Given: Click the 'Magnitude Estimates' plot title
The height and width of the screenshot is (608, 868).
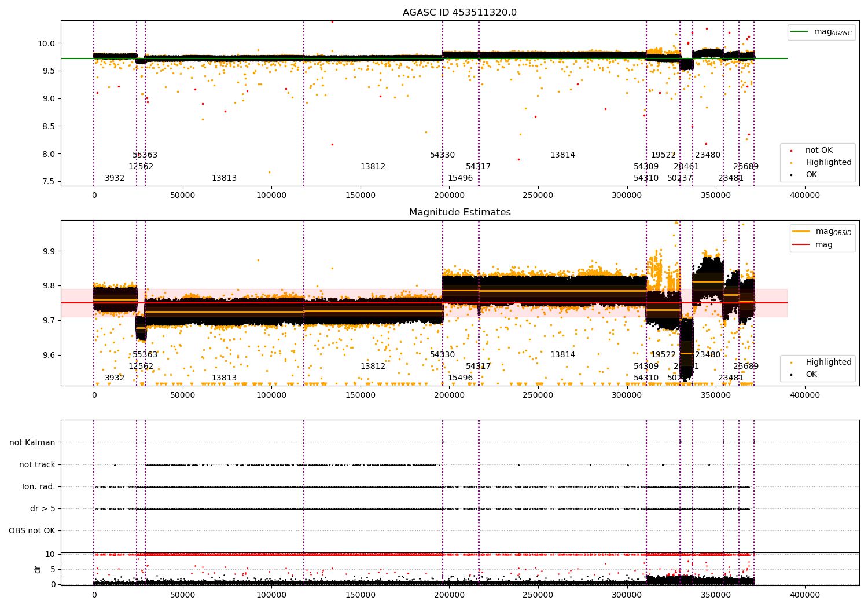Looking at the screenshot, I should pyautogui.click(x=459, y=213).
